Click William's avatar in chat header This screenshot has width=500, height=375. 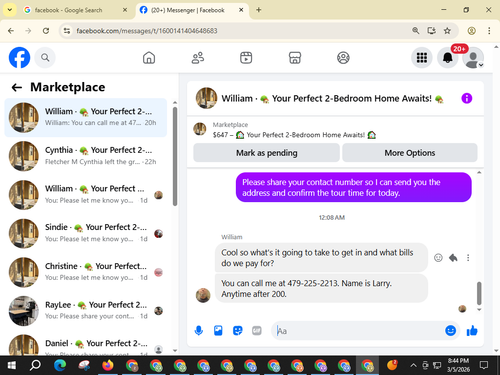coord(206,98)
